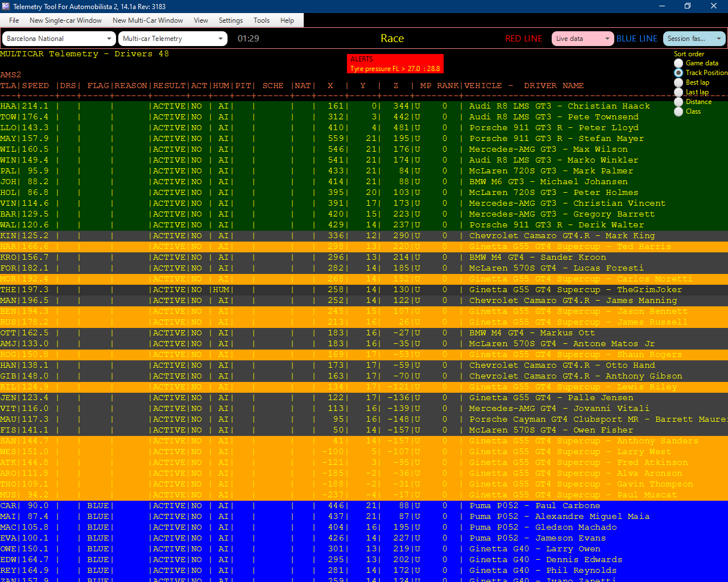Click the RED LINE label
728x582 pixels.
(524, 39)
